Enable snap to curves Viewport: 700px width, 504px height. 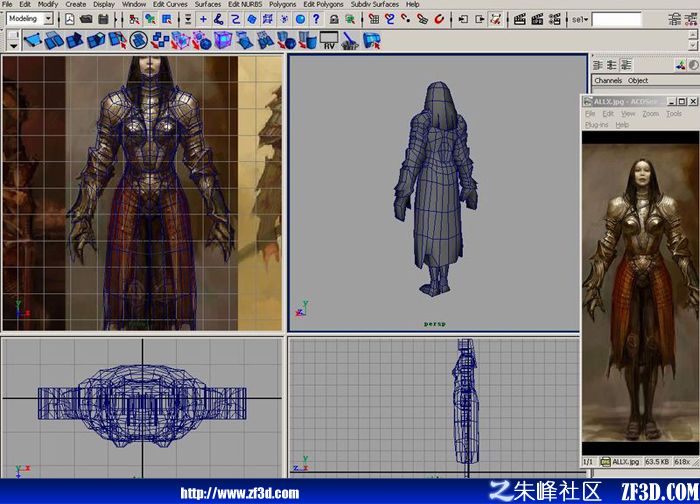coord(390,19)
